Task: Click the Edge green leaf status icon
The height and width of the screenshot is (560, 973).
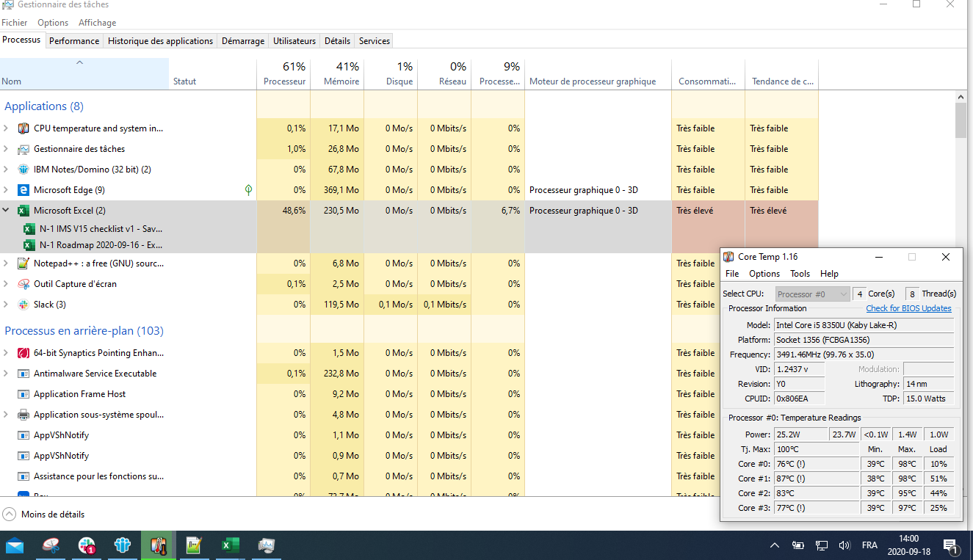Action: pyautogui.click(x=248, y=190)
